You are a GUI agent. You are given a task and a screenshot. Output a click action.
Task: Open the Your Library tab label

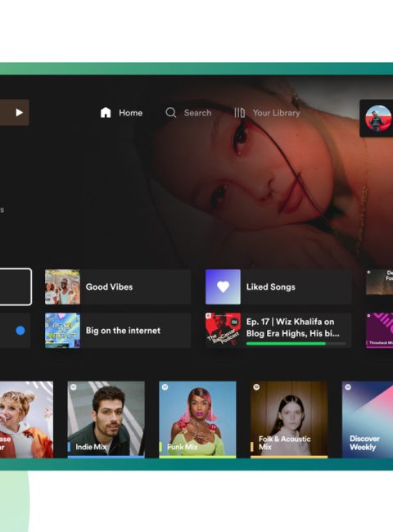click(276, 113)
